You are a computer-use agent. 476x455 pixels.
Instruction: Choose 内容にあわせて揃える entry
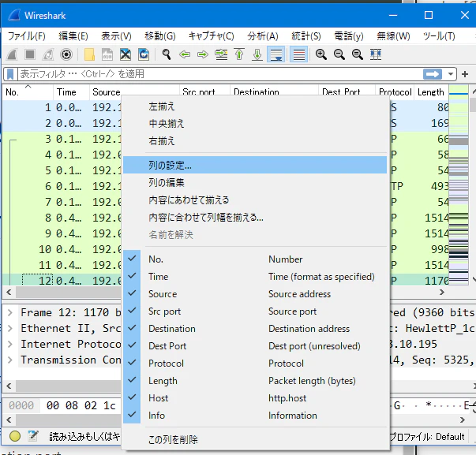pyautogui.click(x=255, y=200)
